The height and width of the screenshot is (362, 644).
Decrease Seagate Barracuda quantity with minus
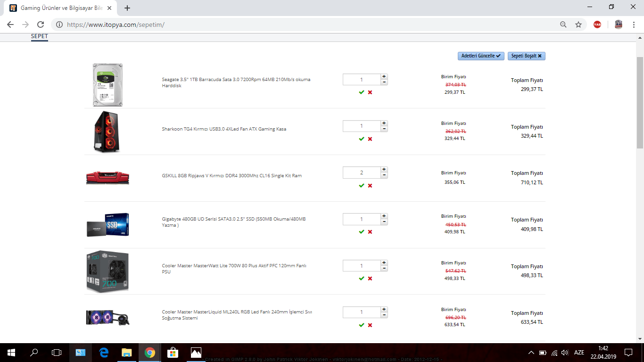coord(384,82)
